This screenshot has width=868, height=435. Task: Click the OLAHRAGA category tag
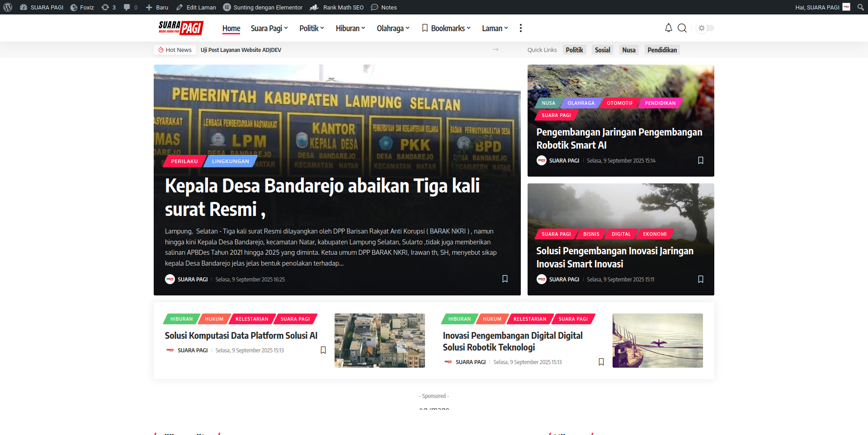[x=581, y=103]
